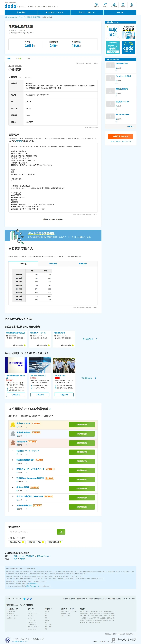Click the ログイン icon in header
Screen dimensions: 141x644
132,5
